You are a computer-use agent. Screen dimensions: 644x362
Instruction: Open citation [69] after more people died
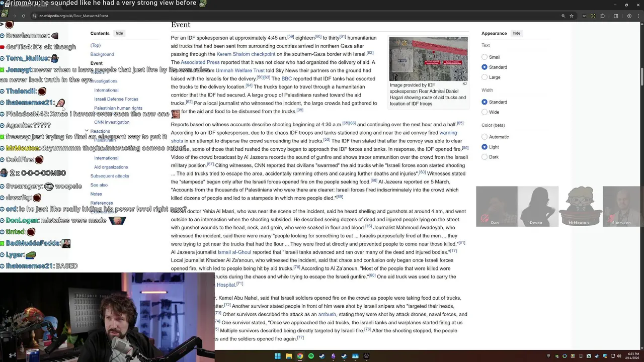(x=340, y=197)
